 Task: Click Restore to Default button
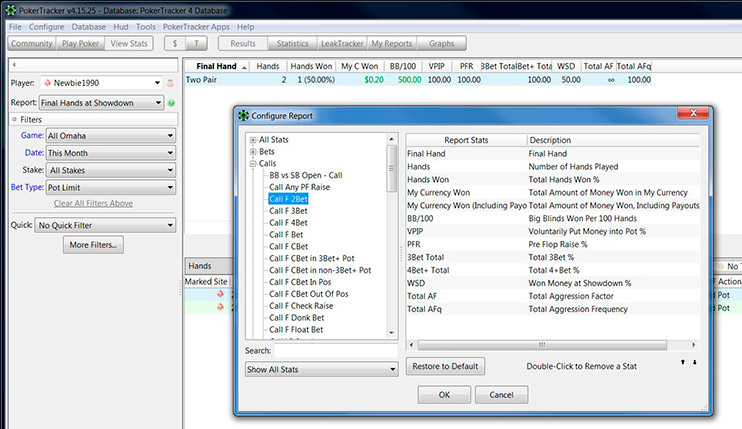point(445,366)
